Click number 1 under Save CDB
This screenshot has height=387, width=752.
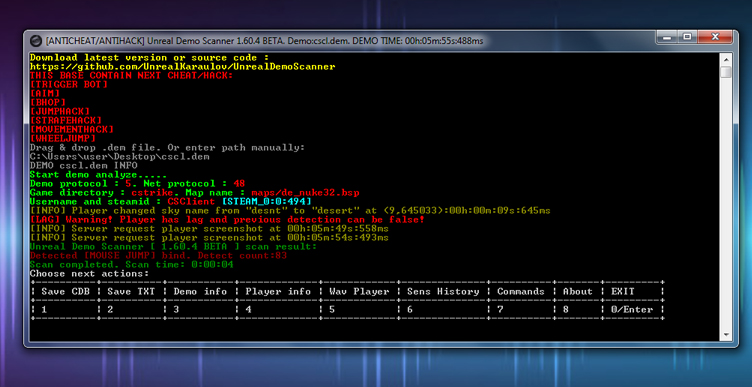click(x=44, y=310)
